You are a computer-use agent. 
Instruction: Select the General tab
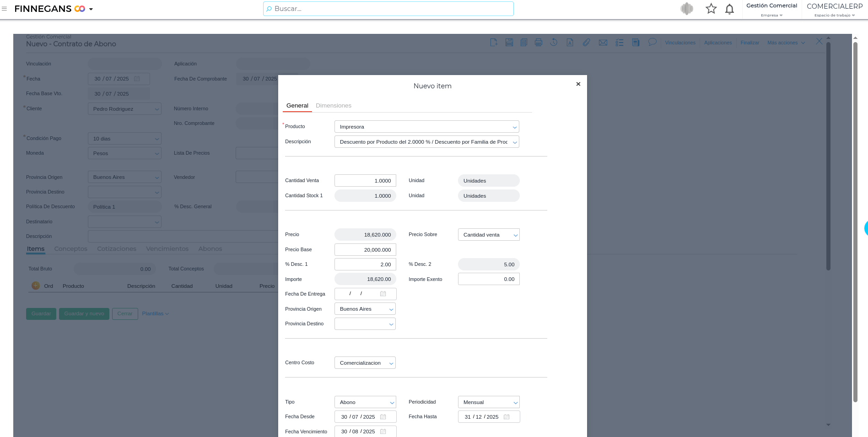click(297, 106)
